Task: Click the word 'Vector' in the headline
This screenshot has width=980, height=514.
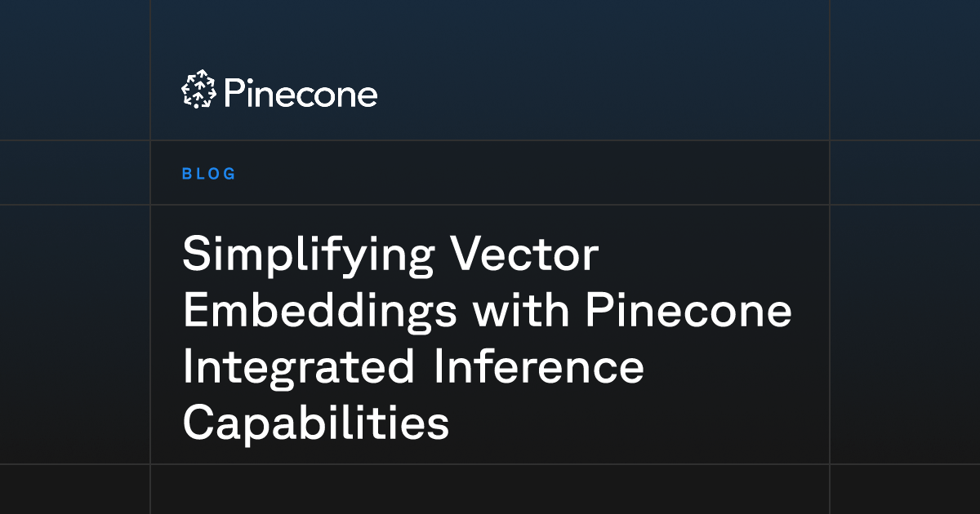Action: pos(525,255)
